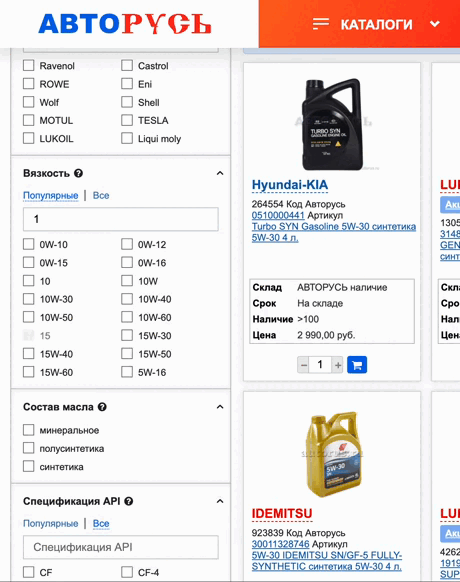Image resolution: width=460 pixels, height=582 pixels.
Task: Open the Каталоги hamburger menu icon
Action: (x=321, y=24)
